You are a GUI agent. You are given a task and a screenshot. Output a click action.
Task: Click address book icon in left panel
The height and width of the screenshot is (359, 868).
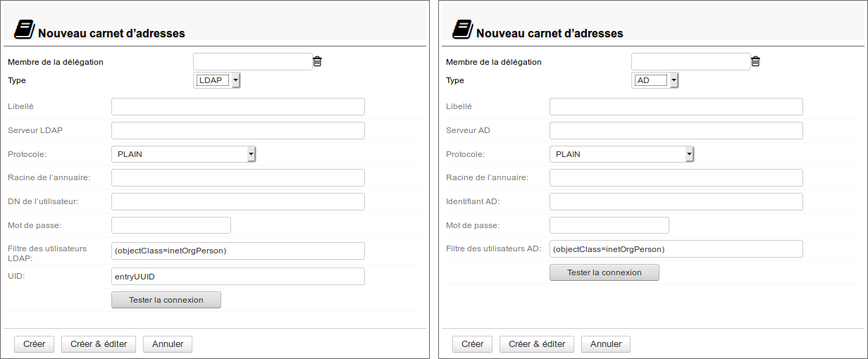pyautogui.click(x=24, y=30)
